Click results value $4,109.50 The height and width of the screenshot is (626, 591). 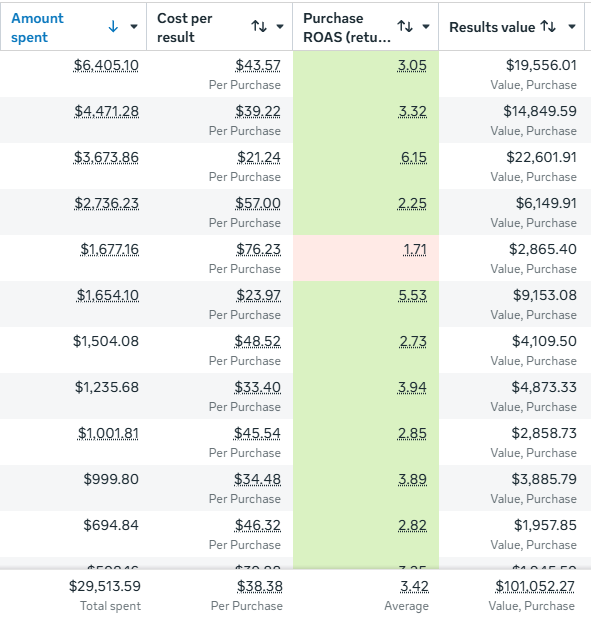click(x=545, y=341)
